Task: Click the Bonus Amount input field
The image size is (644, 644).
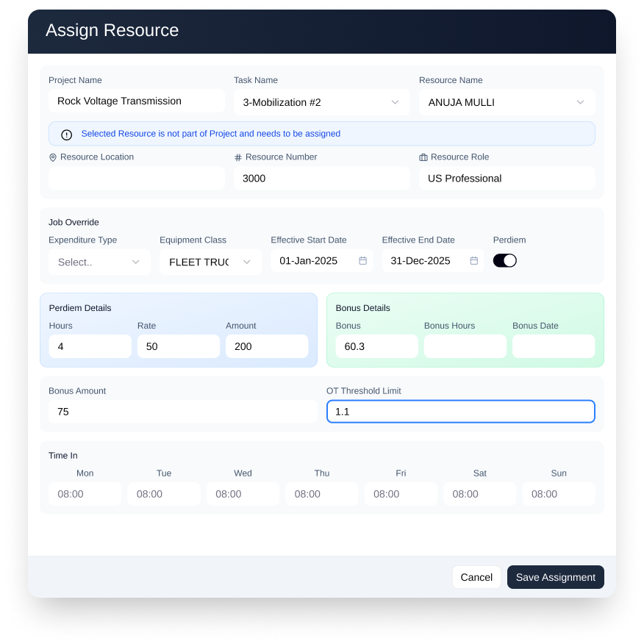Action: [182, 412]
